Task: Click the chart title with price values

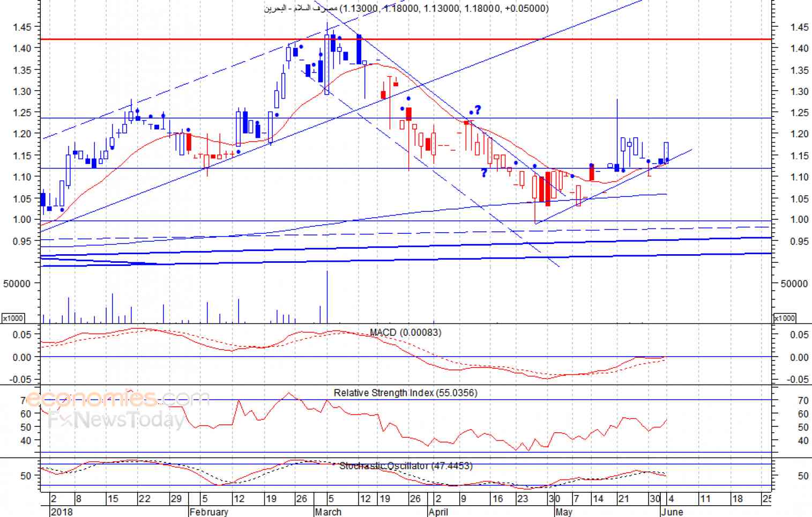Action: (406, 8)
